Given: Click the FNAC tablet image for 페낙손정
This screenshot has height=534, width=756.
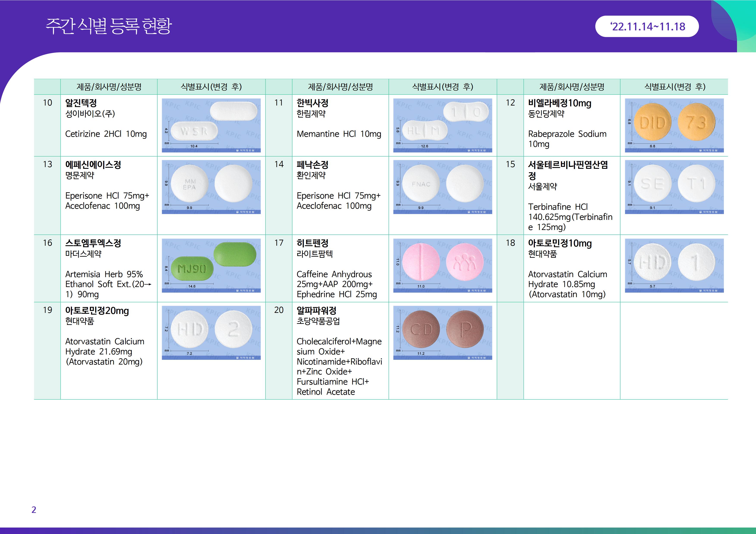Looking at the screenshot, I should coord(442,186).
